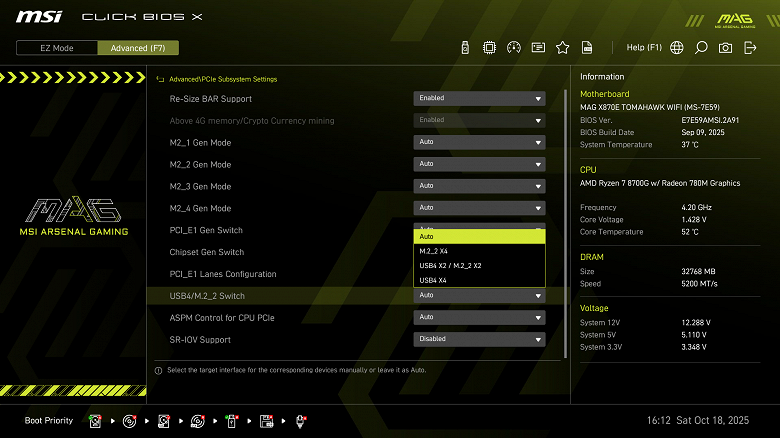This screenshot has height=438, width=780.
Task: Select floppy disk boot device icon
Action: pos(267,421)
